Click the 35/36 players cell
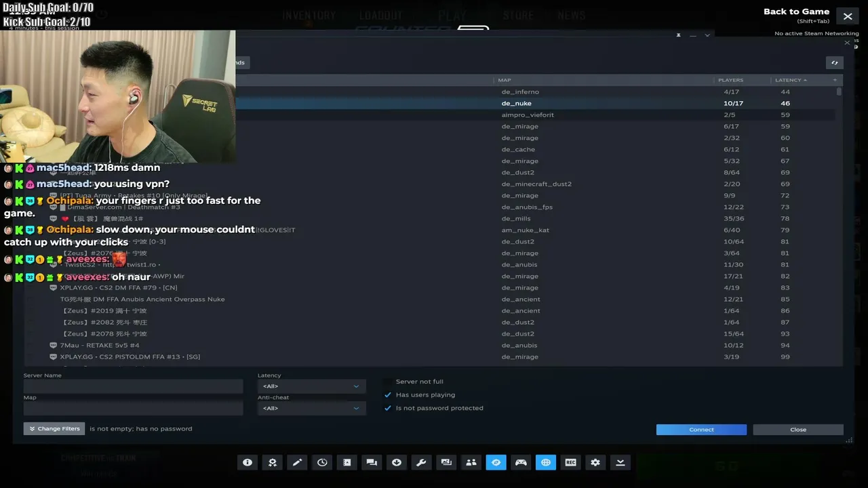Viewport: 868px width, 488px height. click(734, 218)
